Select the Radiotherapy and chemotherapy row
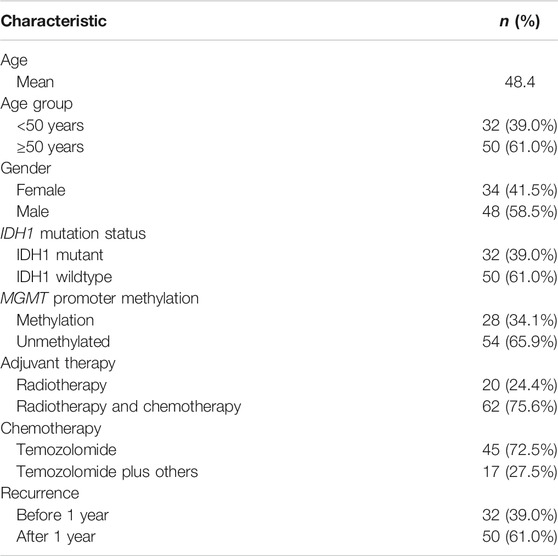Screen dimensions: 558x556 coord(279,407)
